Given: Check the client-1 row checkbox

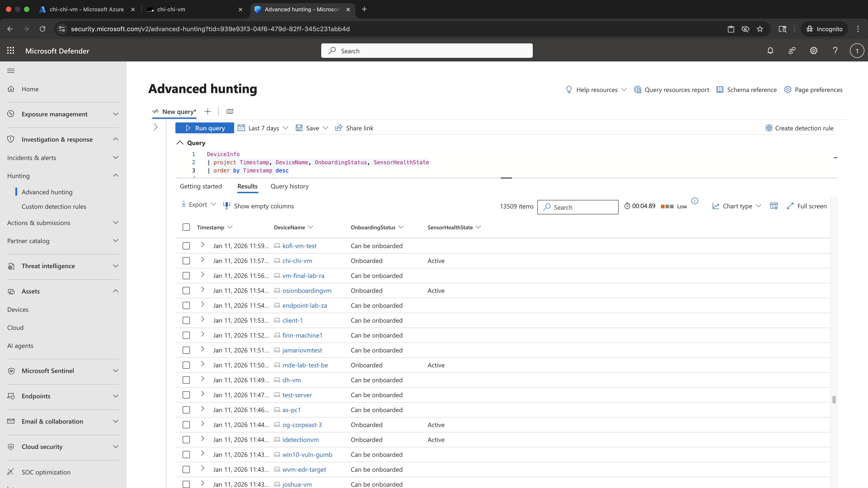Looking at the screenshot, I should coord(186,320).
